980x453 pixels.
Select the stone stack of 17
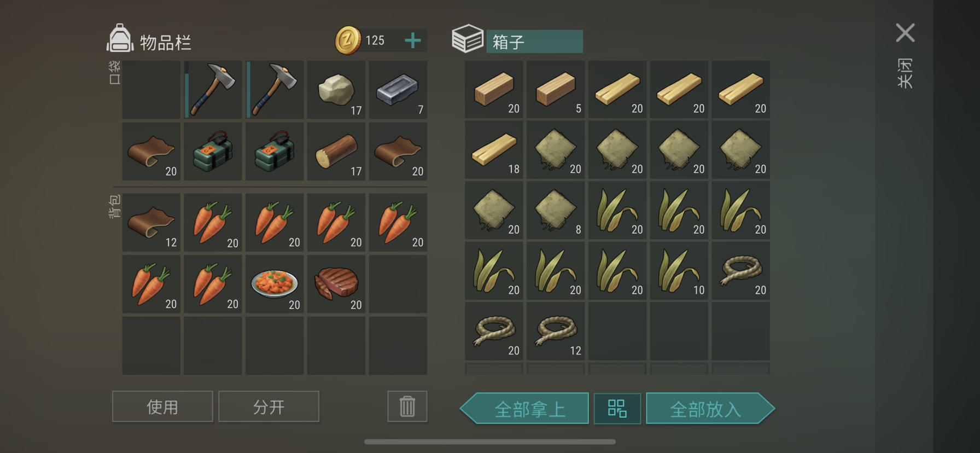tap(336, 90)
